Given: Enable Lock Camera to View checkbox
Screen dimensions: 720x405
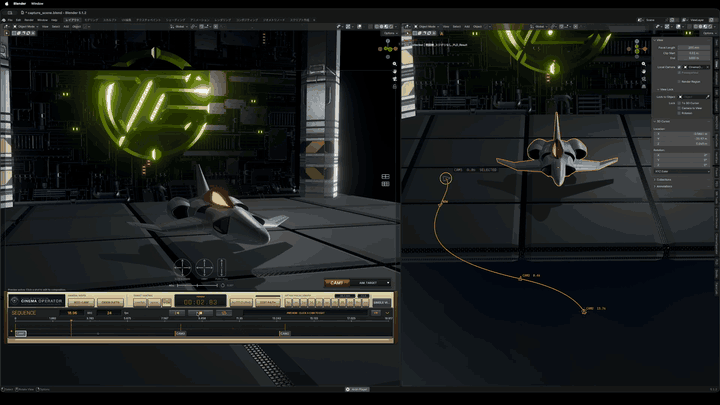Looking at the screenshot, I should [x=679, y=108].
